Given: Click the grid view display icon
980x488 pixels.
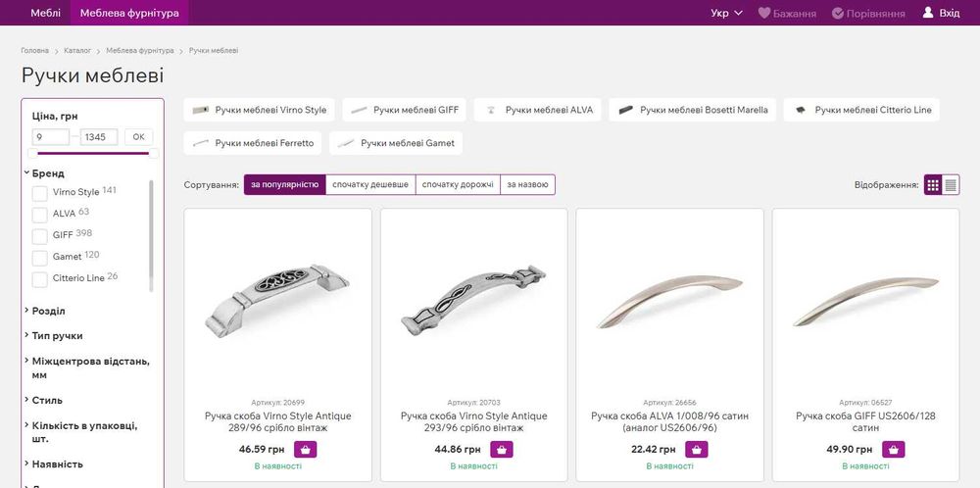Looking at the screenshot, I should coord(933,184).
